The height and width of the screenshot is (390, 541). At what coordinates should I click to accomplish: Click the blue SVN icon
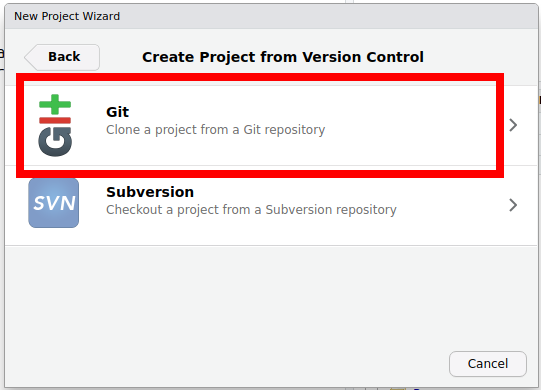pos(53,203)
